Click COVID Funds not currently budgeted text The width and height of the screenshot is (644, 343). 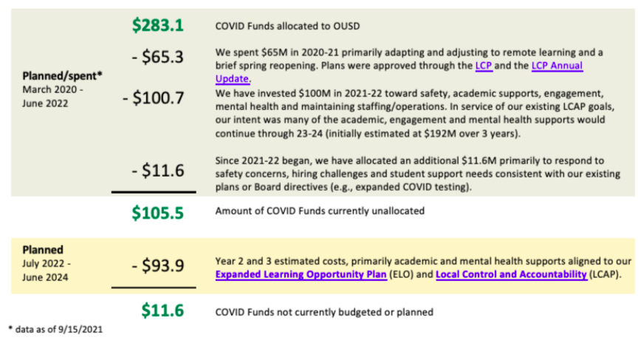323,312
